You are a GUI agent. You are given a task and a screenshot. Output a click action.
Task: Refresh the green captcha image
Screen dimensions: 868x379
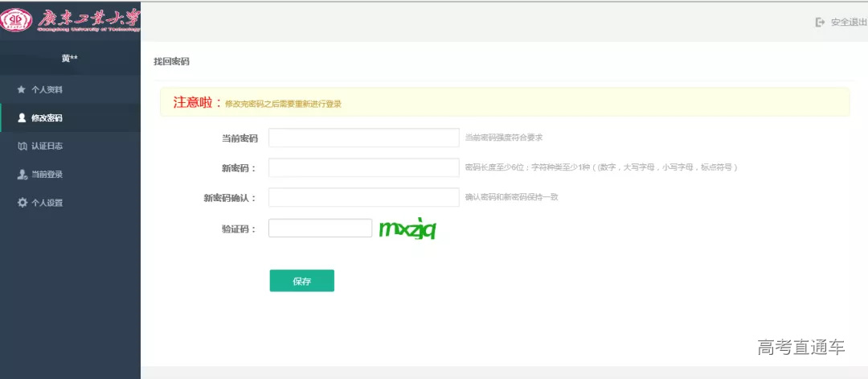click(407, 230)
